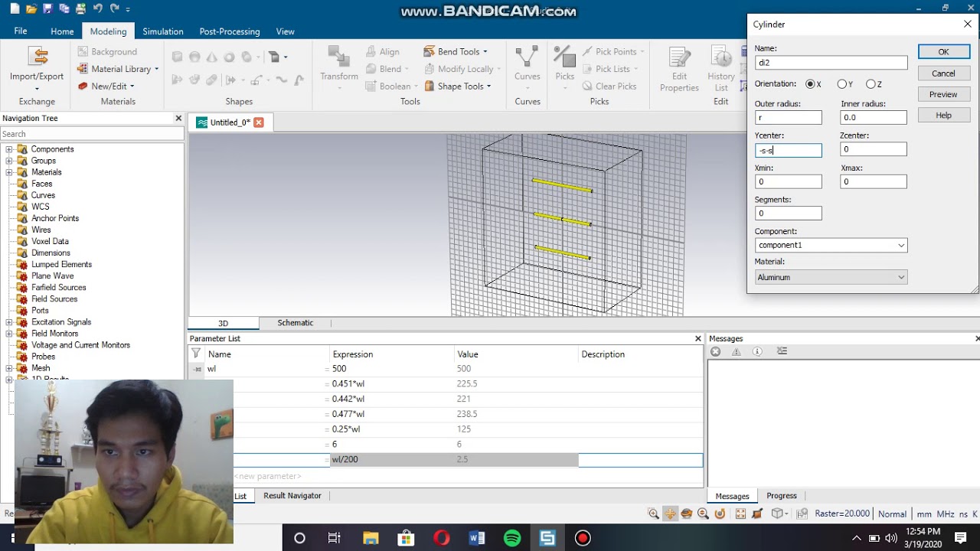Open the File menu

point(21,31)
